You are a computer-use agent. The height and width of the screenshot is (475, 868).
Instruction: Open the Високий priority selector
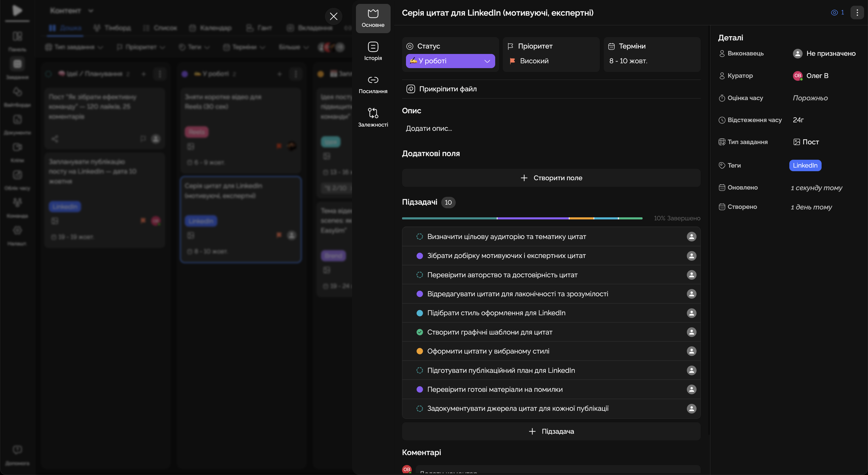534,61
